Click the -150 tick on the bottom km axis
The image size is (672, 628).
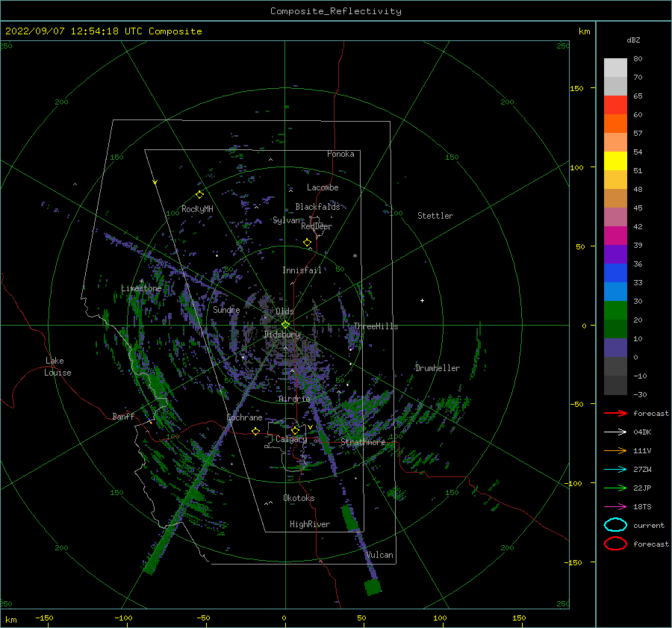click(44, 618)
